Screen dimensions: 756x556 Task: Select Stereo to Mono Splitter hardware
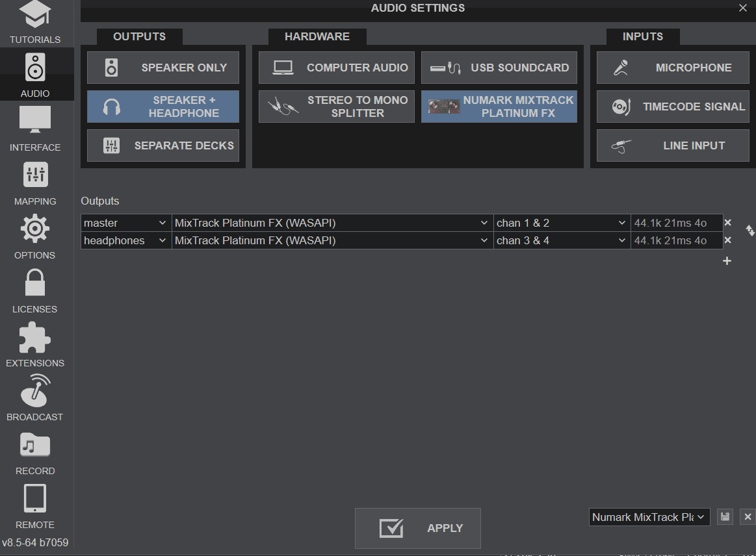click(x=337, y=107)
